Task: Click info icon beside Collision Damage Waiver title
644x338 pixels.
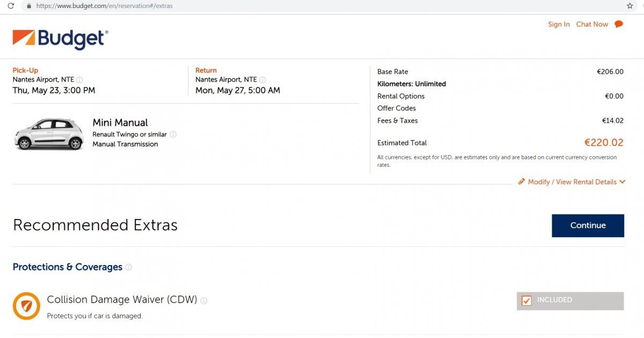Action: pyautogui.click(x=204, y=300)
